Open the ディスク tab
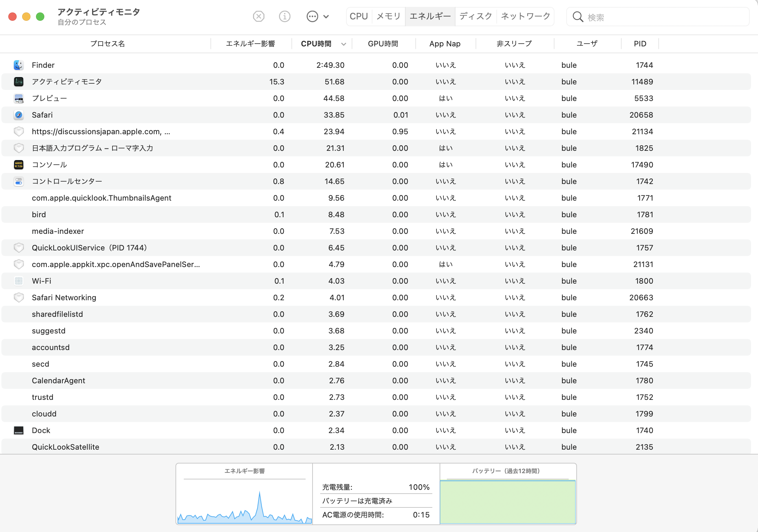The width and height of the screenshot is (758, 532). tap(476, 16)
